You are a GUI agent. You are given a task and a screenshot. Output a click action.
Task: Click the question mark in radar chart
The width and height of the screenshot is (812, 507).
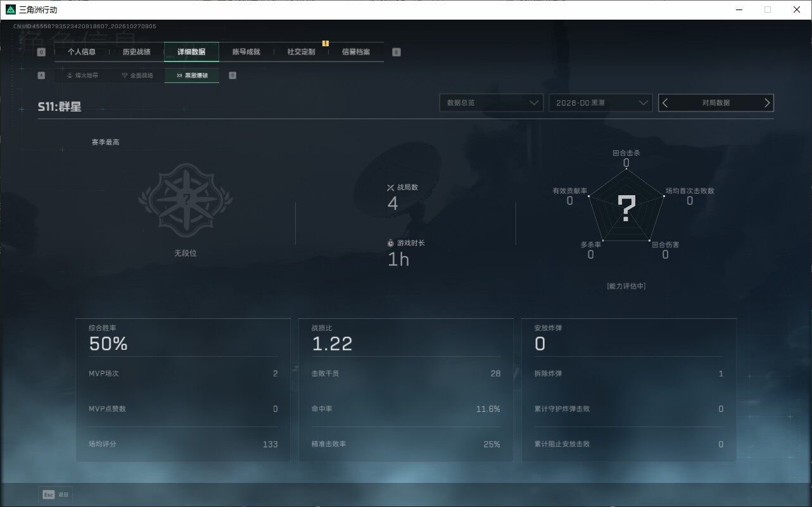coord(626,209)
